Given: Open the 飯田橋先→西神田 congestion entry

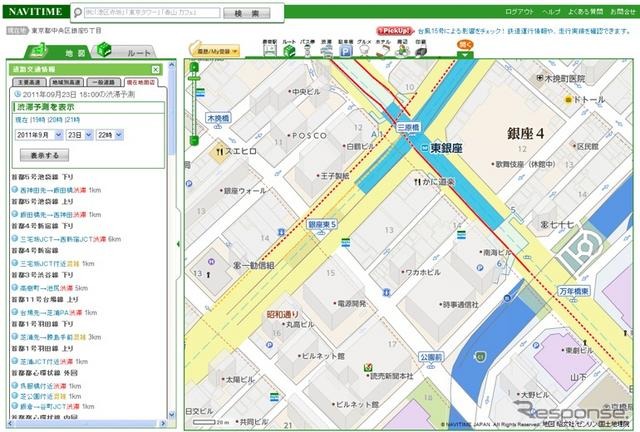Looking at the screenshot, I should (x=57, y=214).
